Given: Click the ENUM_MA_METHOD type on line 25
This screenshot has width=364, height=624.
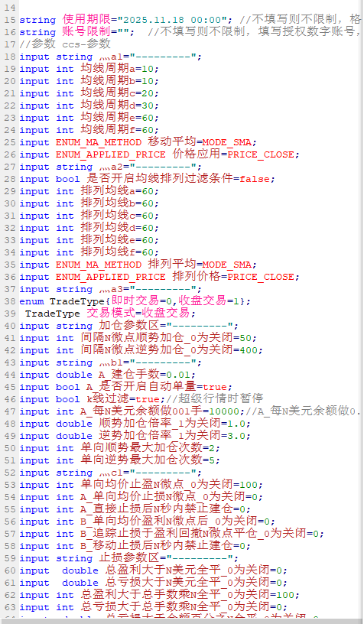Looking at the screenshot, I should (x=98, y=142).
